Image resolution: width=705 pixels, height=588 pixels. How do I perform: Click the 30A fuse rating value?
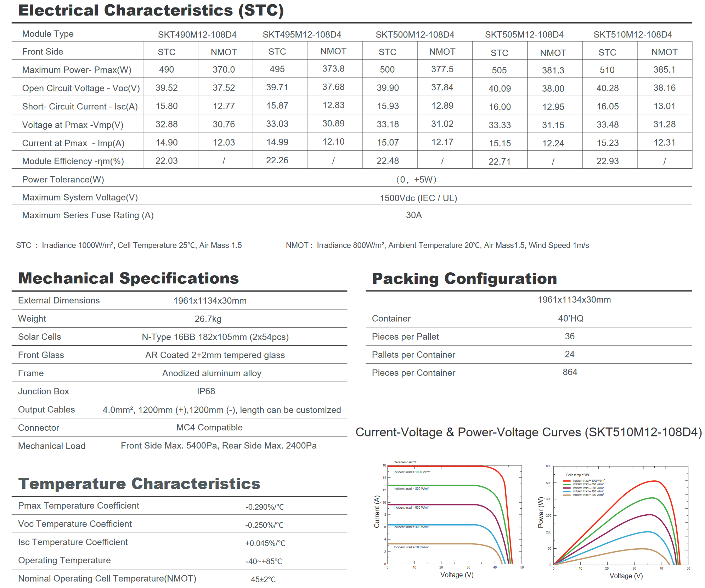414,215
